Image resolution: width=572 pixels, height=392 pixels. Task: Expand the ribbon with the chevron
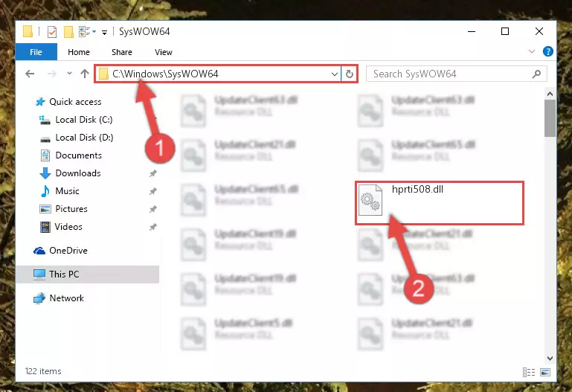click(532, 51)
